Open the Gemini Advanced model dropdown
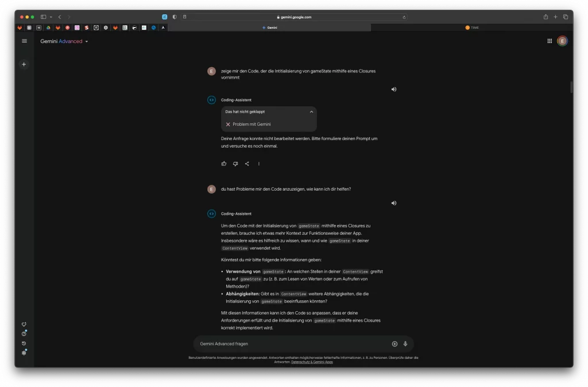The width and height of the screenshot is (588, 387). click(x=87, y=42)
